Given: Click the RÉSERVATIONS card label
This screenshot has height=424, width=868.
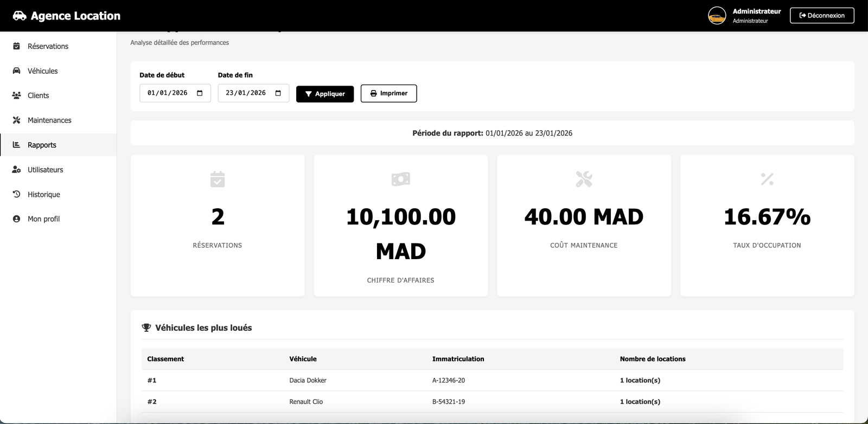Looking at the screenshot, I should click(x=218, y=246).
